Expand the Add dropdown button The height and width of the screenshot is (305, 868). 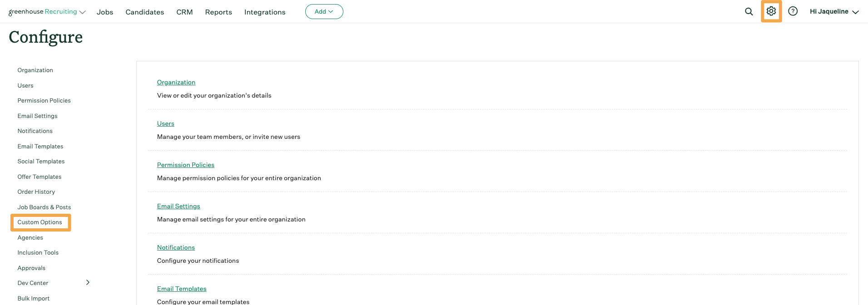coord(324,12)
